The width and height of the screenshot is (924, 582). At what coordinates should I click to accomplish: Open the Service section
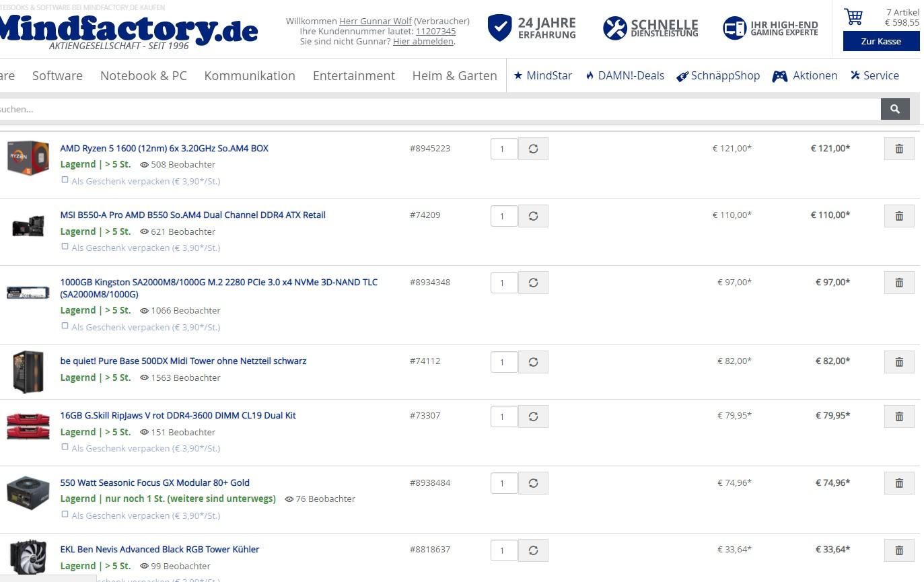pos(875,75)
